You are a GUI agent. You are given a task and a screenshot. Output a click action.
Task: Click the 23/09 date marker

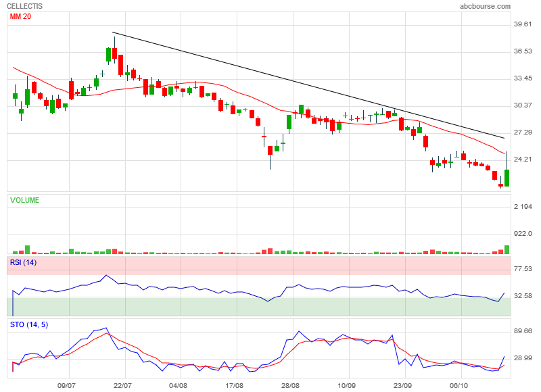tap(402, 385)
